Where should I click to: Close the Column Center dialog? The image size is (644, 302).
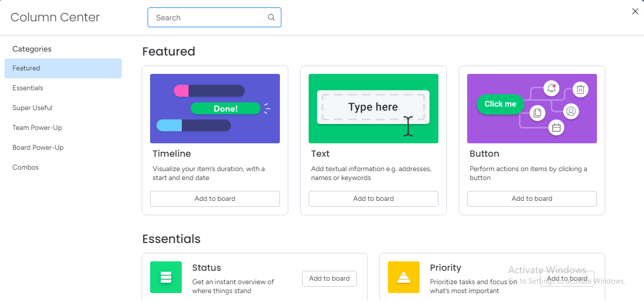tap(635, 11)
